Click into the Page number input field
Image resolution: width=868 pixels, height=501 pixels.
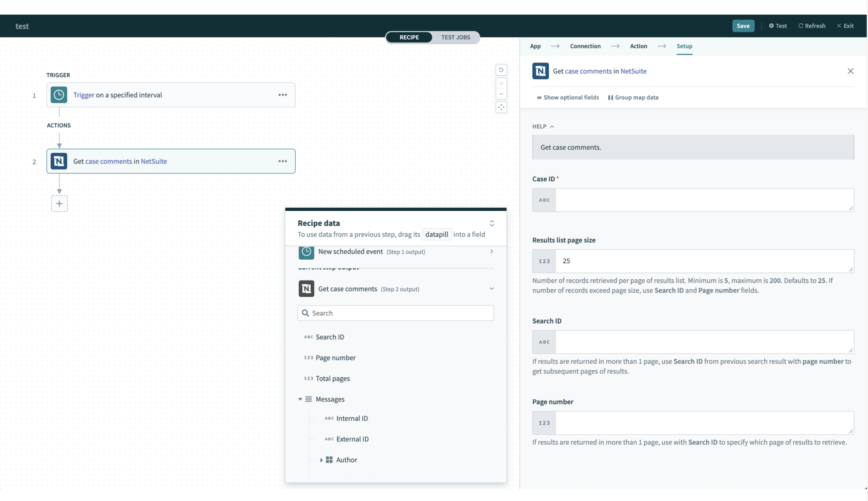click(x=704, y=423)
